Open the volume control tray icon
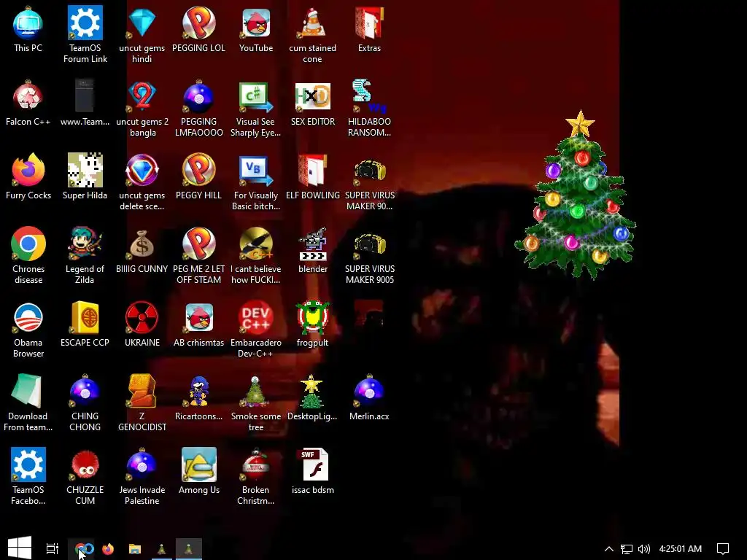747x560 pixels. [x=643, y=549]
